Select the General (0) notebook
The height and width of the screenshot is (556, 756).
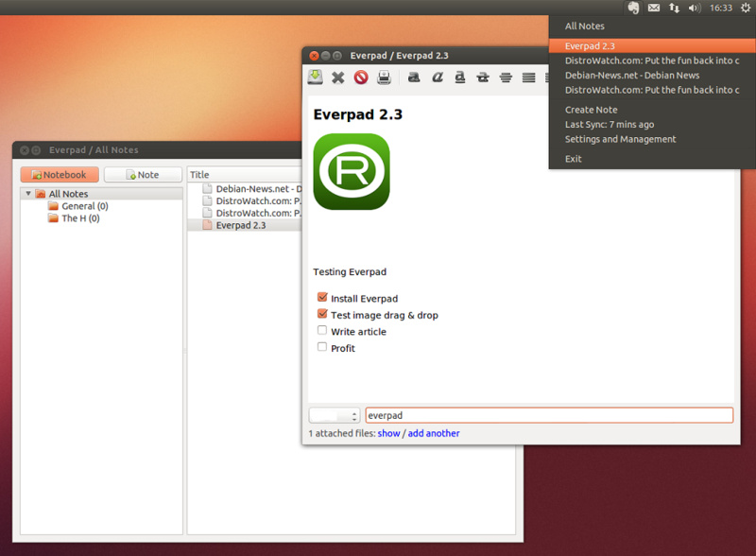tap(85, 206)
